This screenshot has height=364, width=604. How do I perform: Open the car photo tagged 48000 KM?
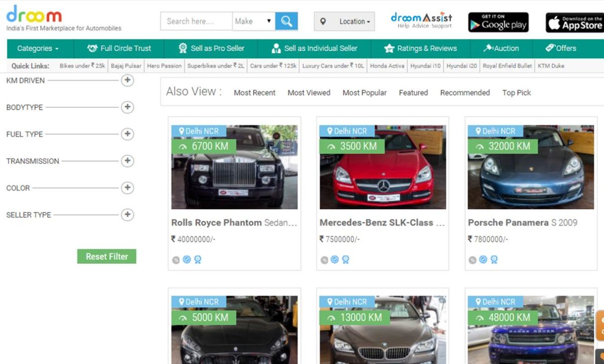click(531, 330)
